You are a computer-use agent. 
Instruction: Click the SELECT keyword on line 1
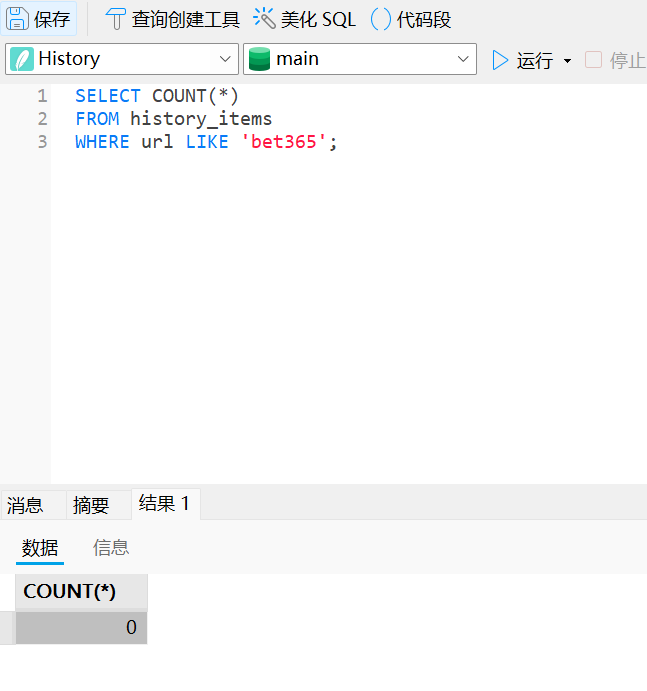point(108,96)
